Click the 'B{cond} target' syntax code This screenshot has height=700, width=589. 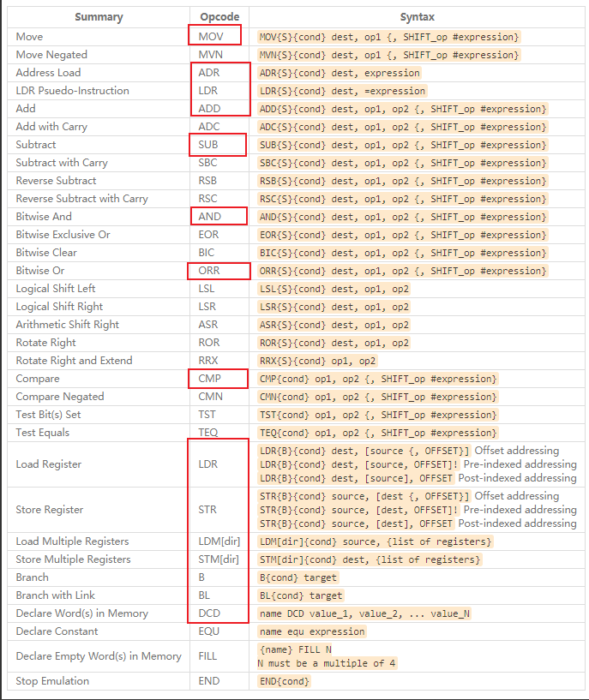pyautogui.click(x=298, y=577)
